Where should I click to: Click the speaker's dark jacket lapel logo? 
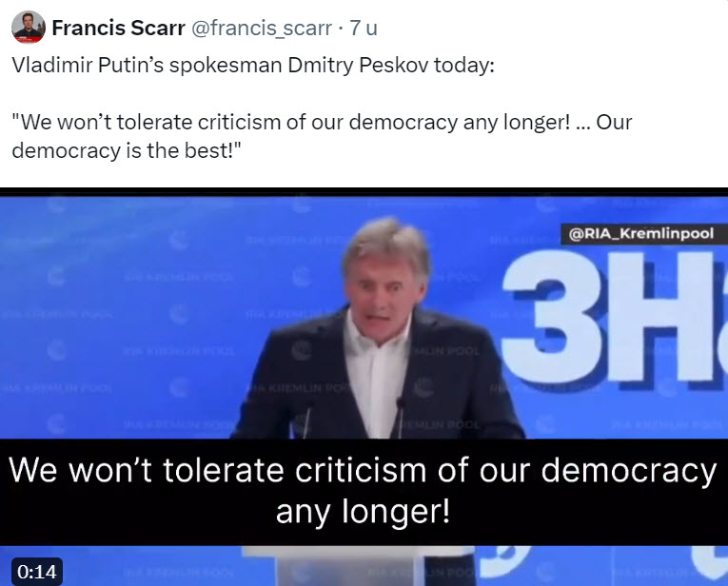point(423,387)
